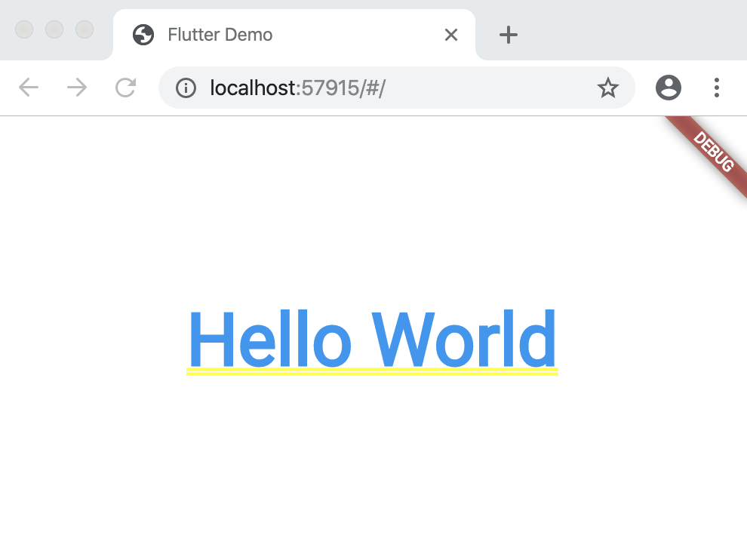Open the Chrome profile account icon
Image resolution: width=747 pixels, height=560 pixels.
pyautogui.click(x=669, y=88)
